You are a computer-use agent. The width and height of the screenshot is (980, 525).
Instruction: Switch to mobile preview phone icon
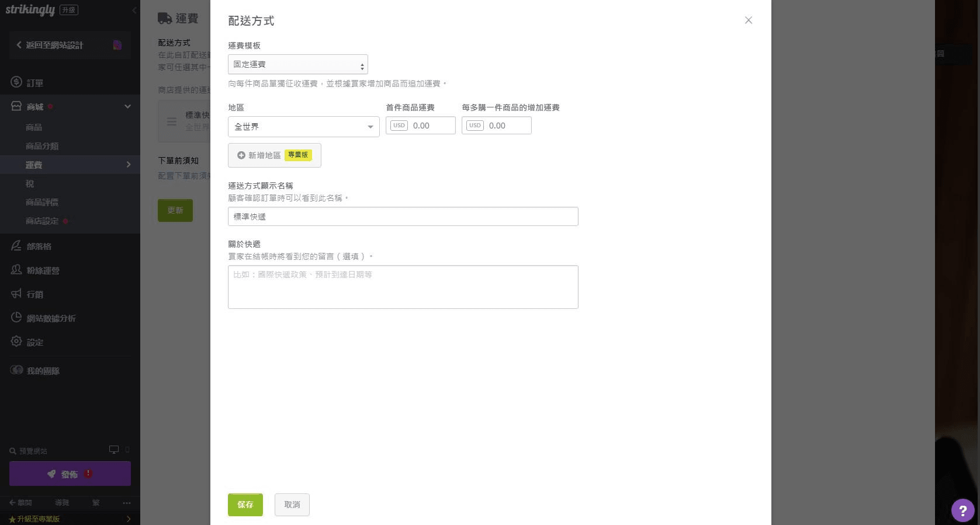(x=127, y=450)
